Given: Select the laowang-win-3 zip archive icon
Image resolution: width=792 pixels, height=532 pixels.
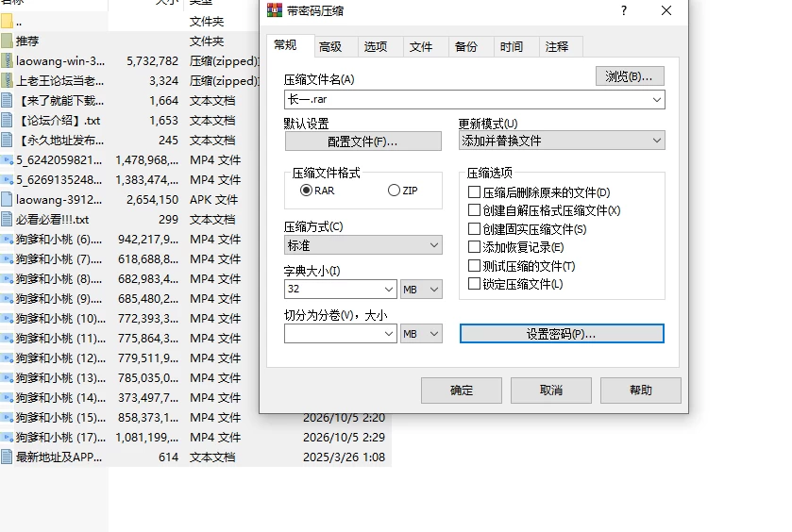Looking at the screenshot, I should point(7,60).
